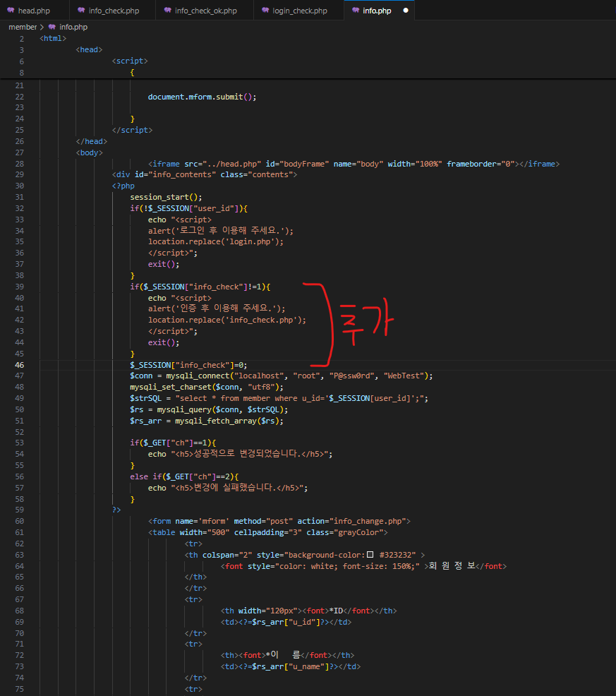Click exit(); on line 37

[164, 264]
